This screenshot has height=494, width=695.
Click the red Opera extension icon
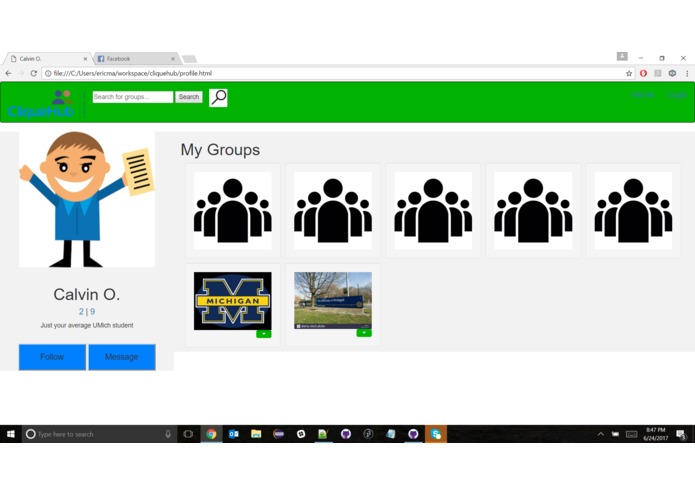pos(643,74)
